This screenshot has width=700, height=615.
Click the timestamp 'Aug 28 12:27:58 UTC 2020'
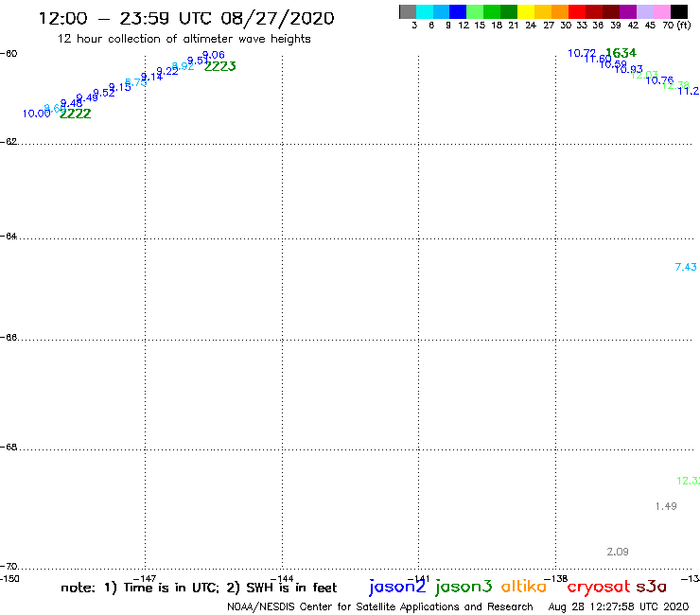click(619, 607)
